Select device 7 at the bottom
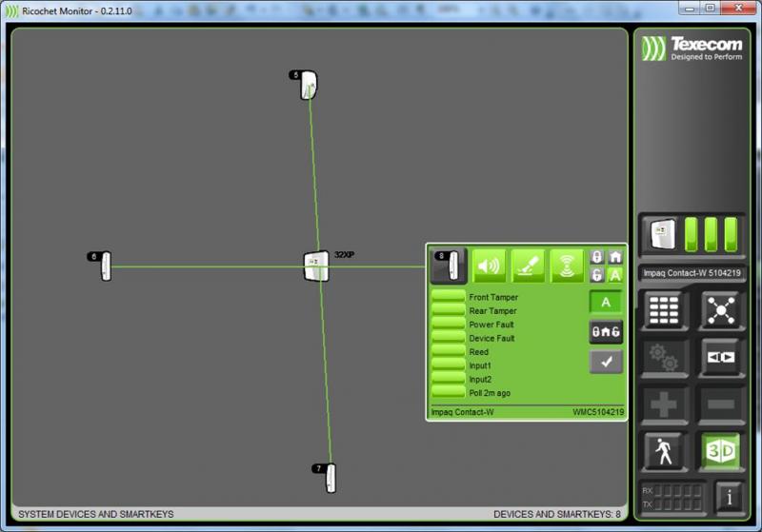This screenshot has width=762, height=532. point(330,478)
